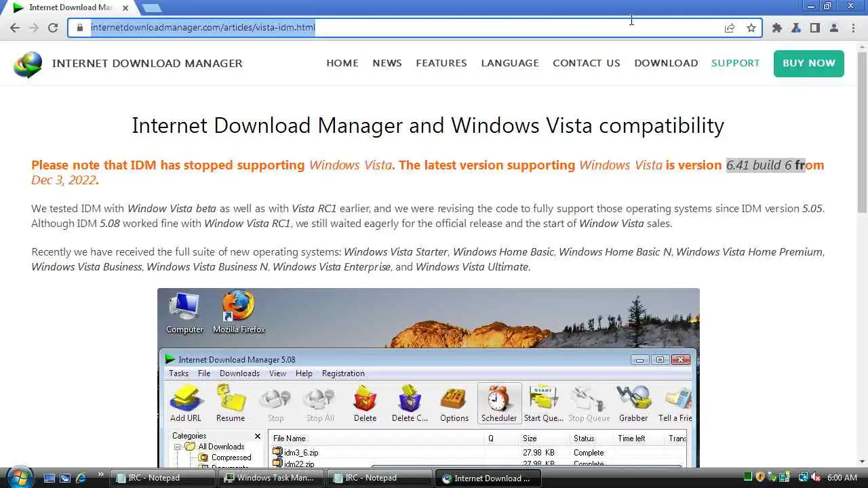This screenshot has width=868, height=488.
Task: Click the Switch Between Windows quick launch icon
Action: click(65, 478)
